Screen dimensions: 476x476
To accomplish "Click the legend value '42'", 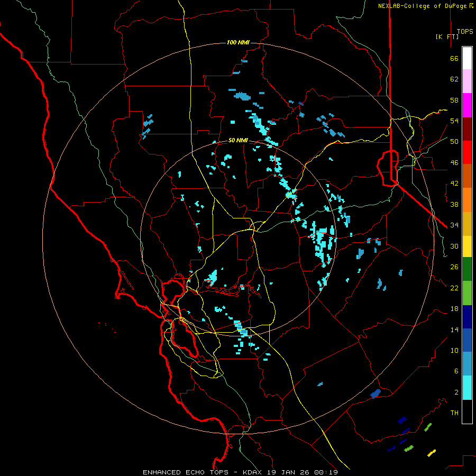I will (x=454, y=184).
